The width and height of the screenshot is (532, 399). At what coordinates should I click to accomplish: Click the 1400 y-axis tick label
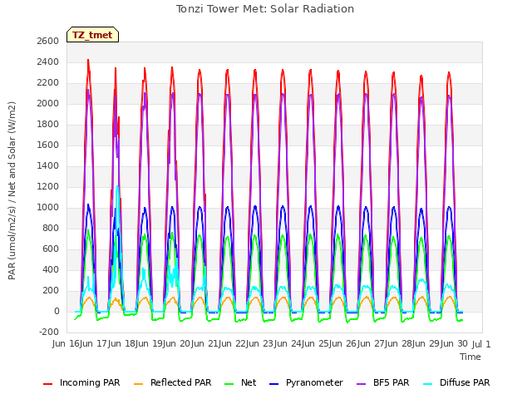(x=48, y=166)
